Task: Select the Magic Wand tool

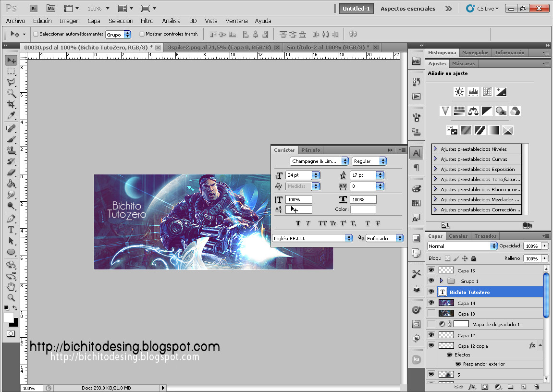Action: pyautogui.click(x=11, y=93)
